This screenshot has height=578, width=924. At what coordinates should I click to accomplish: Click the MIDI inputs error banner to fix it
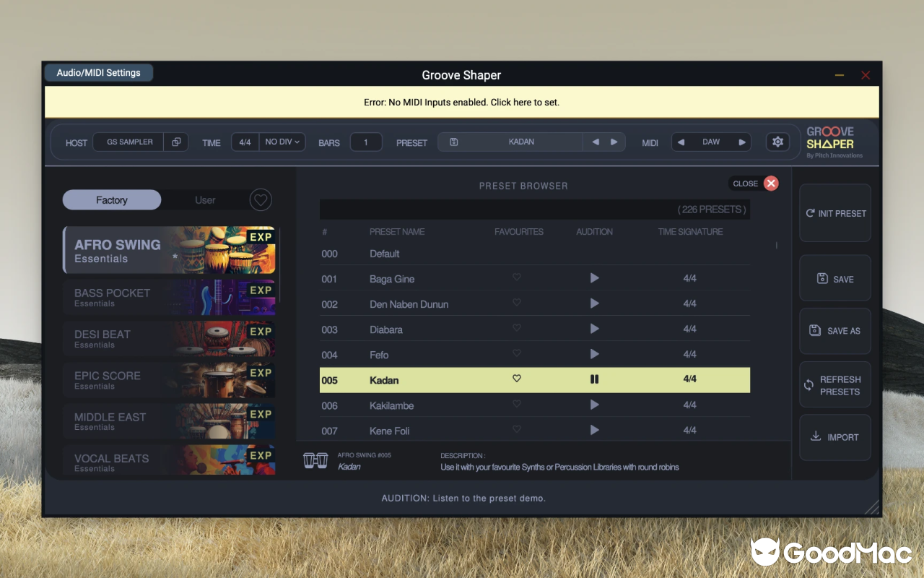pyautogui.click(x=462, y=102)
